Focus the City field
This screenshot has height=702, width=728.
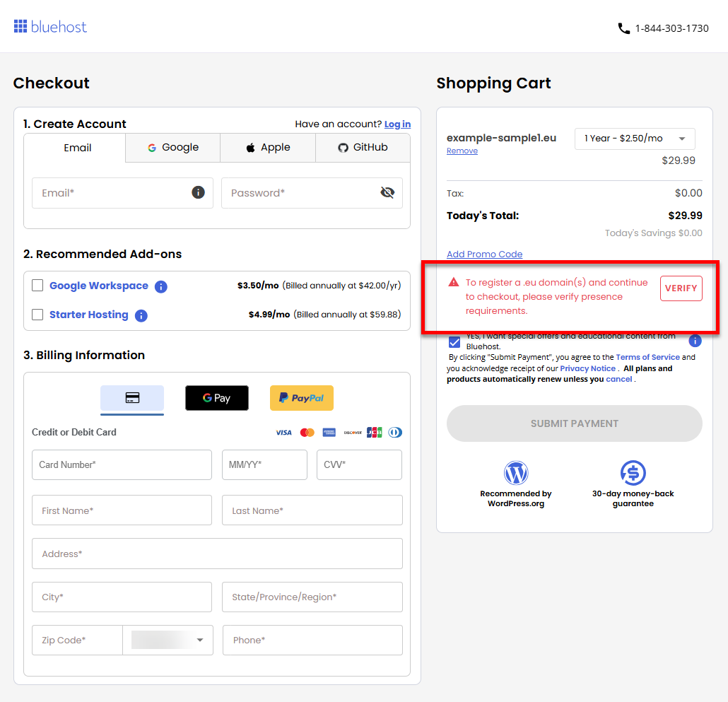click(122, 597)
